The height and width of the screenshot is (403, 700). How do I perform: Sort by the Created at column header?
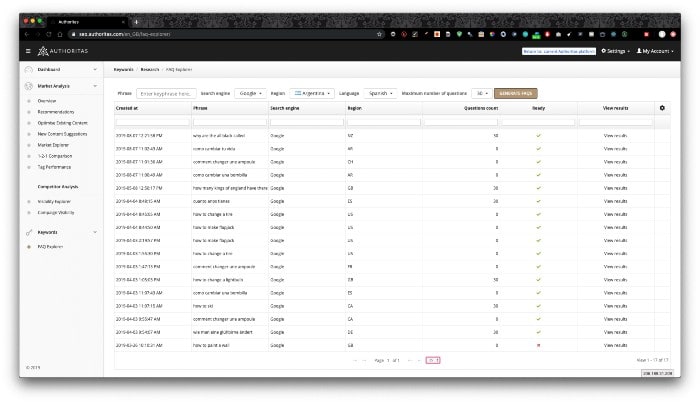click(x=127, y=108)
